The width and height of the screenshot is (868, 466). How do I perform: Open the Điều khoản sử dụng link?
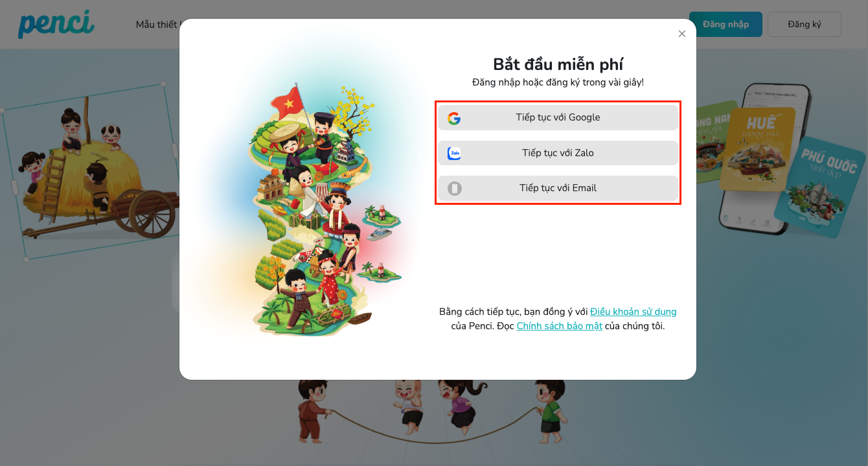(x=633, y=312)
